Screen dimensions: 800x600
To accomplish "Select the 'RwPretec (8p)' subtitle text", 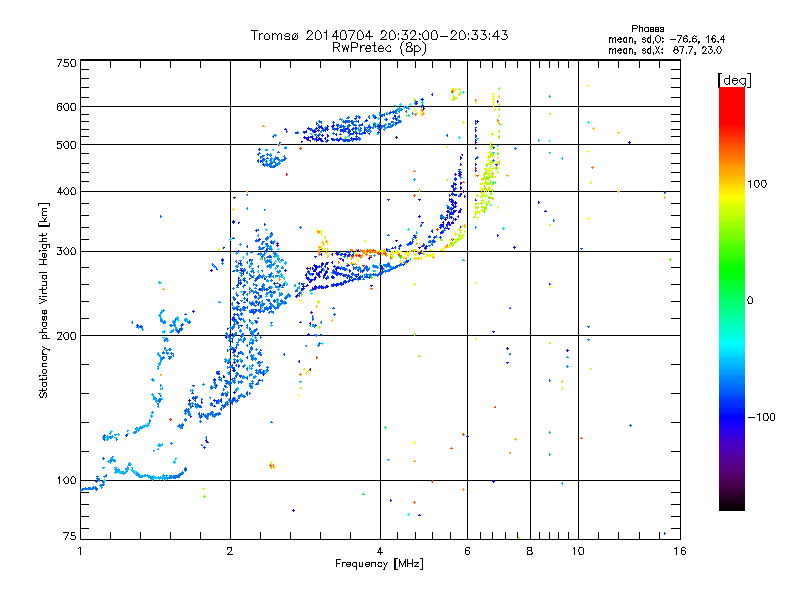I will tap(379, 48).
